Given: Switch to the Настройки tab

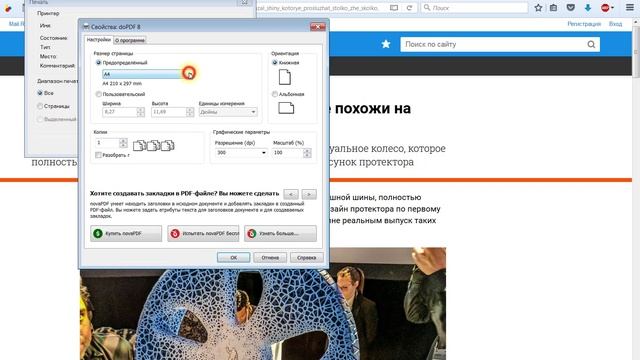Looking at the screenshot, I should tap(99, 40).
